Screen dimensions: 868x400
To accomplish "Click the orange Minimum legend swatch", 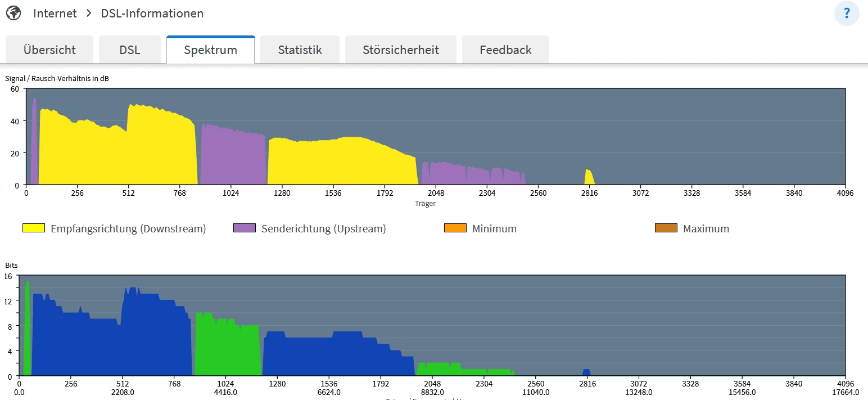I will click(455, 228).
